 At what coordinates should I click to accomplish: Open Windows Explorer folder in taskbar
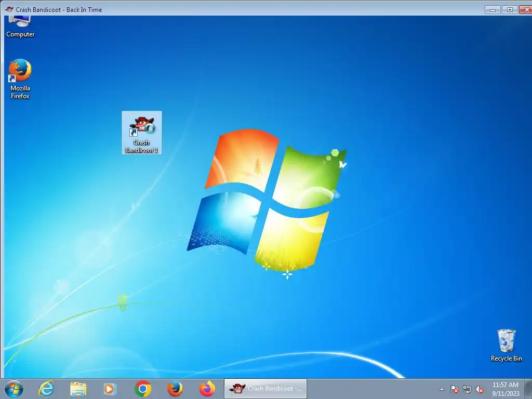(78, 389)
